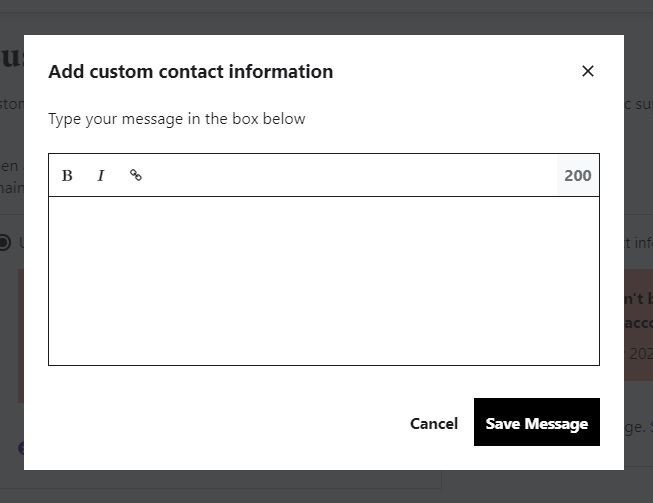
Task: Click the dimmed page text below the pink alert on the right
Action: (638, 425)
